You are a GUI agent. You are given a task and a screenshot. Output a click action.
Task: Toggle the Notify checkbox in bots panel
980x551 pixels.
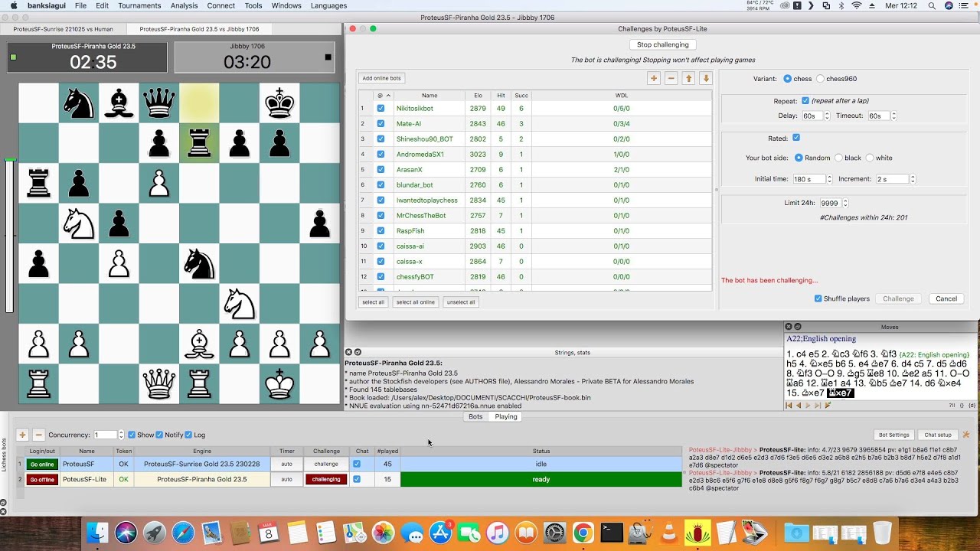(159, 435)
